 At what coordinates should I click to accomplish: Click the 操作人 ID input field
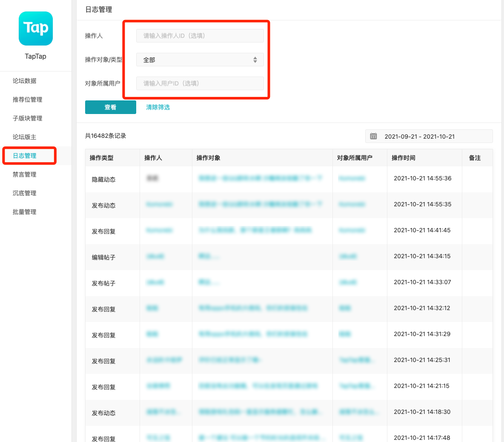coord(200,36)
